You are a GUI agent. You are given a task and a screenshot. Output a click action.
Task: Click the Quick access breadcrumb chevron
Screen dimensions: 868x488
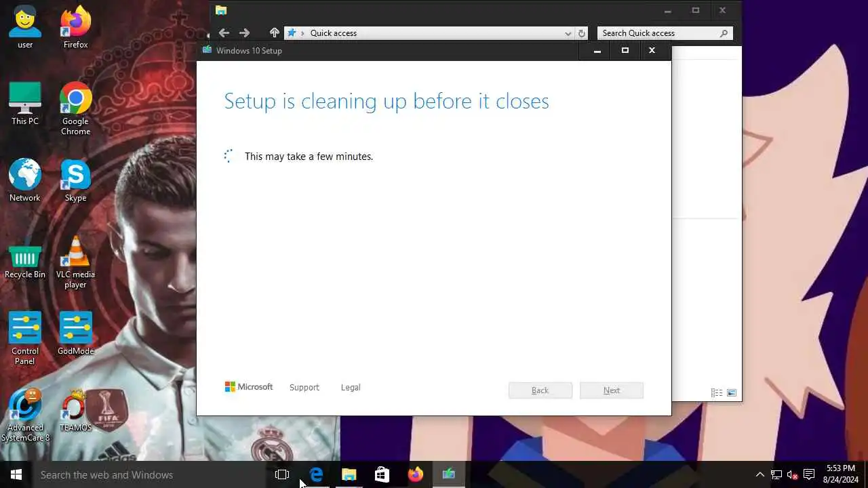click(302, 33)
